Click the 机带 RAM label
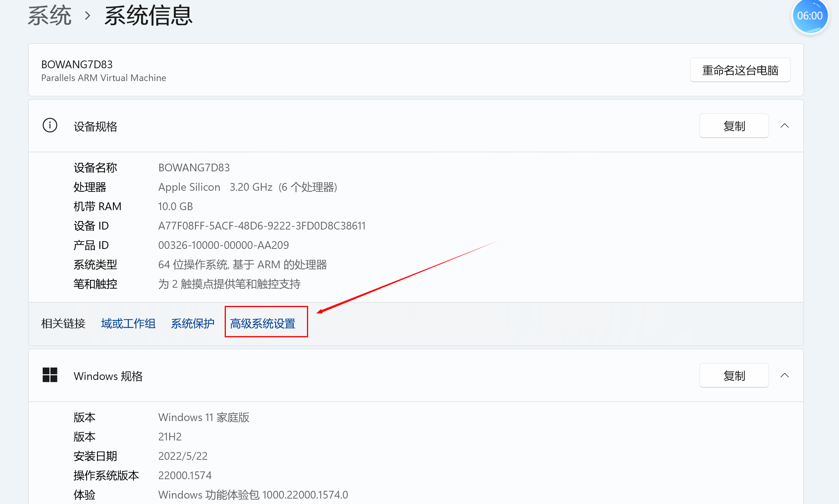 click(x=97, y=206)
